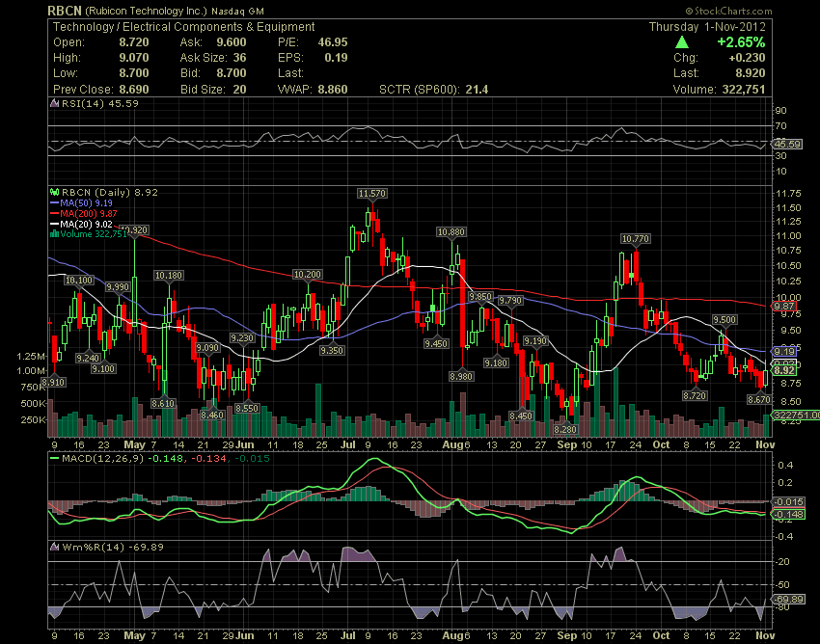Click the green 322751.00 volume axis tag
The width and height of the screenshot is (820, 644).
tap(796, 416)
